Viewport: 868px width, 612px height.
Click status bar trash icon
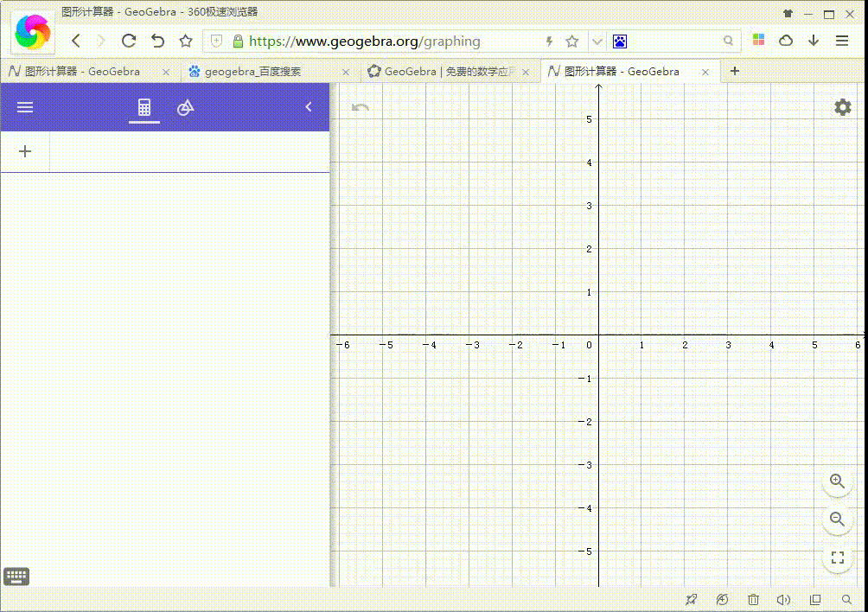click(753, 599)
